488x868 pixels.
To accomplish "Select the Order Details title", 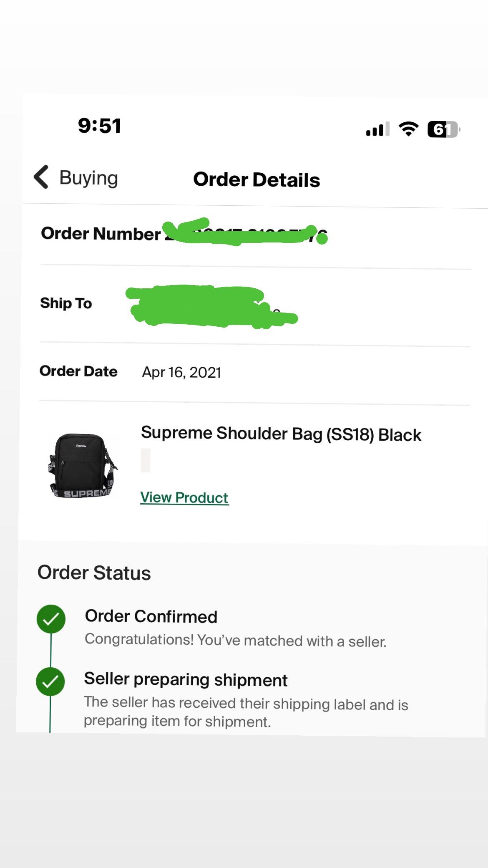I will [x=257, y=179].
